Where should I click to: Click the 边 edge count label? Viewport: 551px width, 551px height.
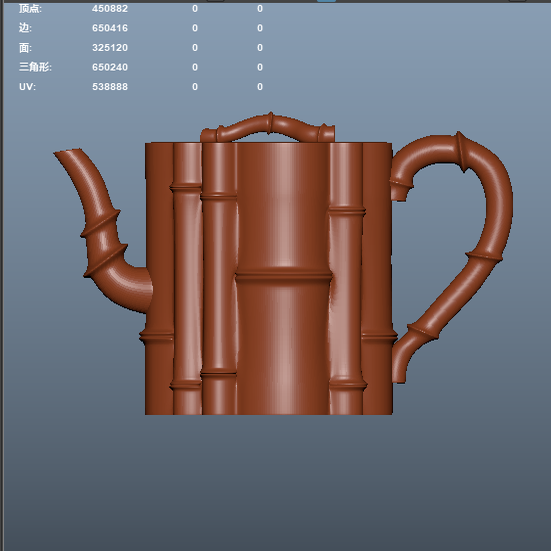click(25, 28)
